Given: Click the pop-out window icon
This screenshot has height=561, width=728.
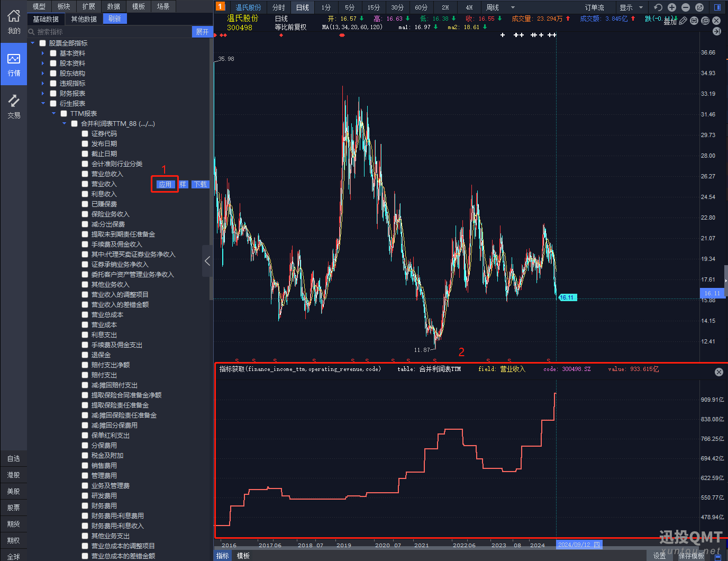Looking at the screenshot, I should 699,7.
